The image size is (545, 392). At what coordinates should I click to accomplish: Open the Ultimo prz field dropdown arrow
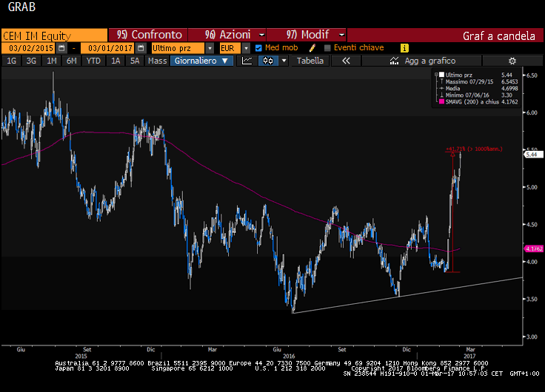pyautogui.click(x=210, y=48)
